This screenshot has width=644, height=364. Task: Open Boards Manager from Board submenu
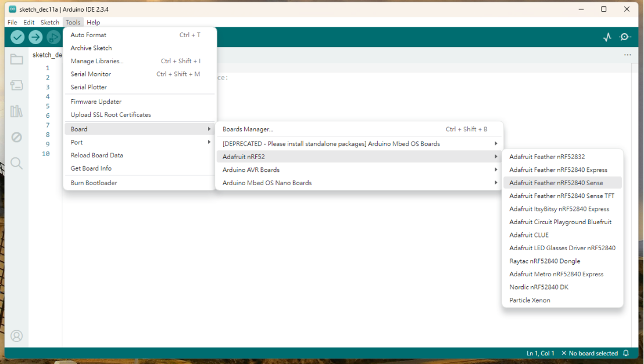359,129
